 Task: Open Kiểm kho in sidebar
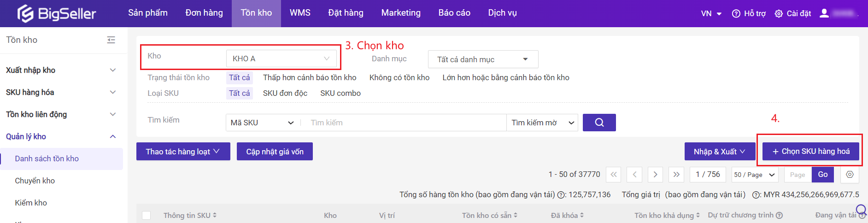pyautogui.click(x=61, y=203)
